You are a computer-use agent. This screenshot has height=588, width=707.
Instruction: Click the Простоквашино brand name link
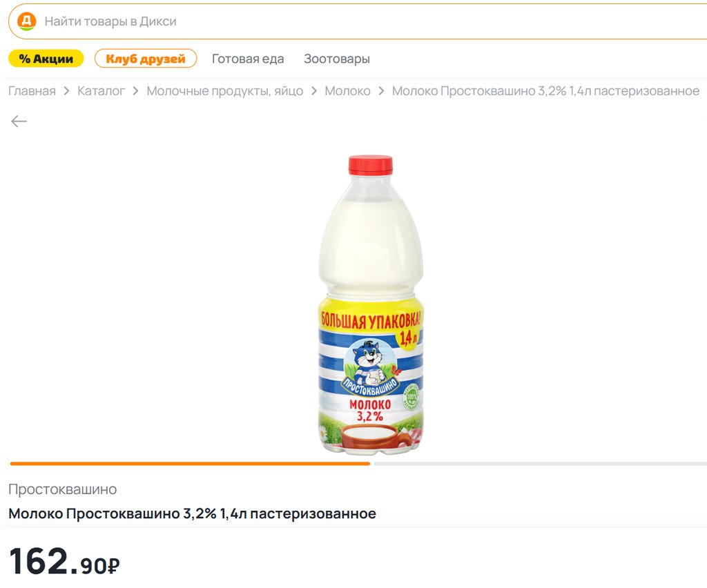point(63,489)
